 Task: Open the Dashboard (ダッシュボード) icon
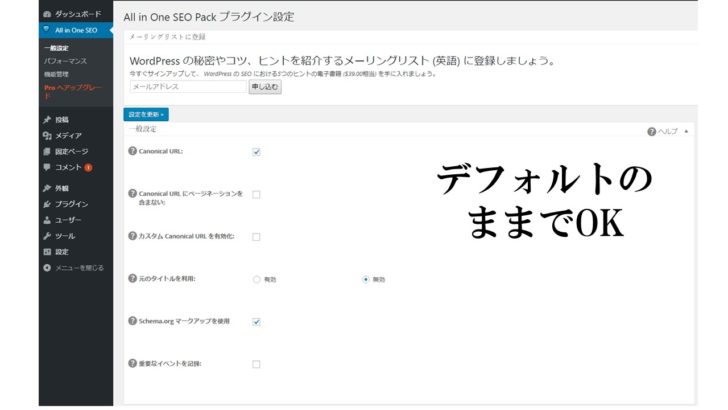(47, 14)
